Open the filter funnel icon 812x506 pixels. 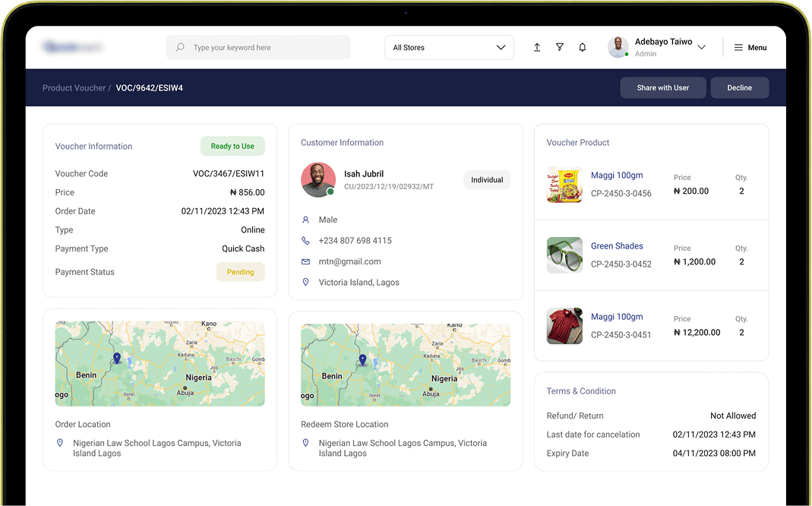point(560,47)
